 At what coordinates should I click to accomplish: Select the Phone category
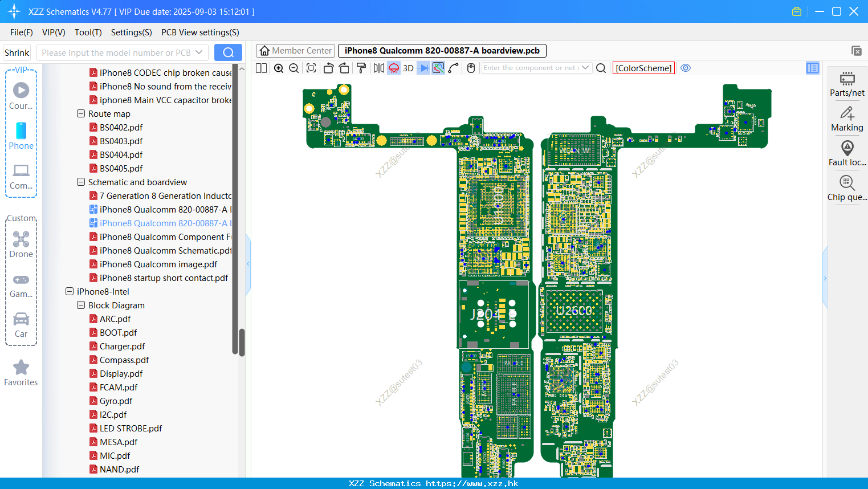[21, 136]
